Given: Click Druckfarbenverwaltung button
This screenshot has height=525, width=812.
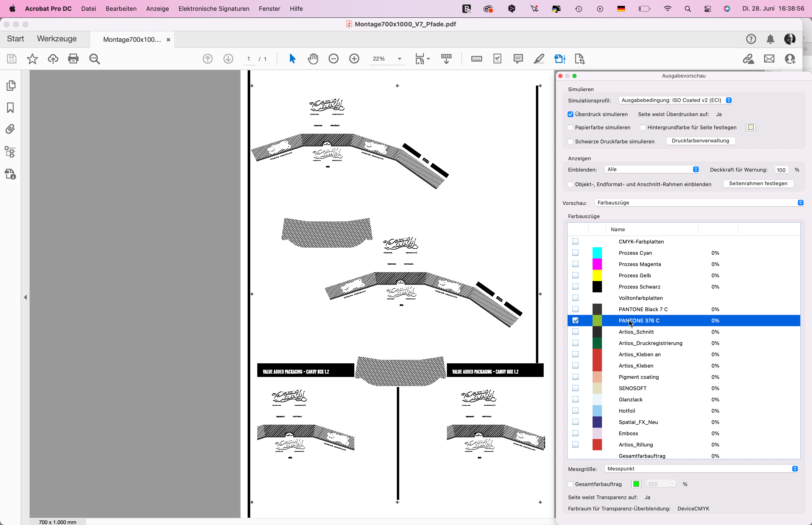Looking at the screenshot, I should (701, 141).
